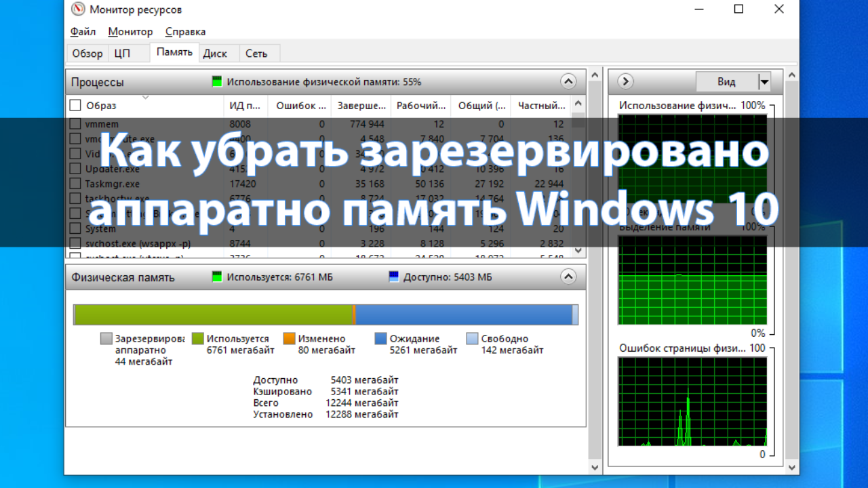Click the Ошибок страницы физи... graph
The height and width of the screenshot is (488, 868).
coord(692,401)
